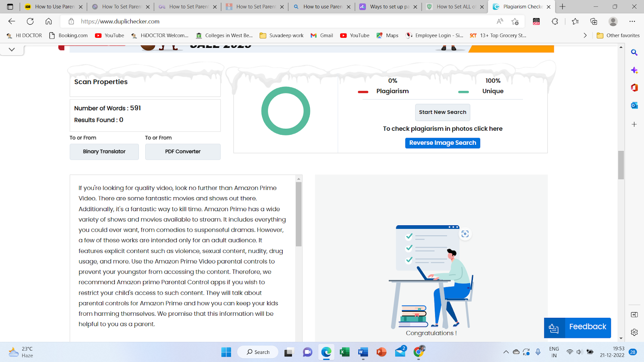Open the volume control in system tray
This screenshot has height=362, width=644.
click(580, 352)
